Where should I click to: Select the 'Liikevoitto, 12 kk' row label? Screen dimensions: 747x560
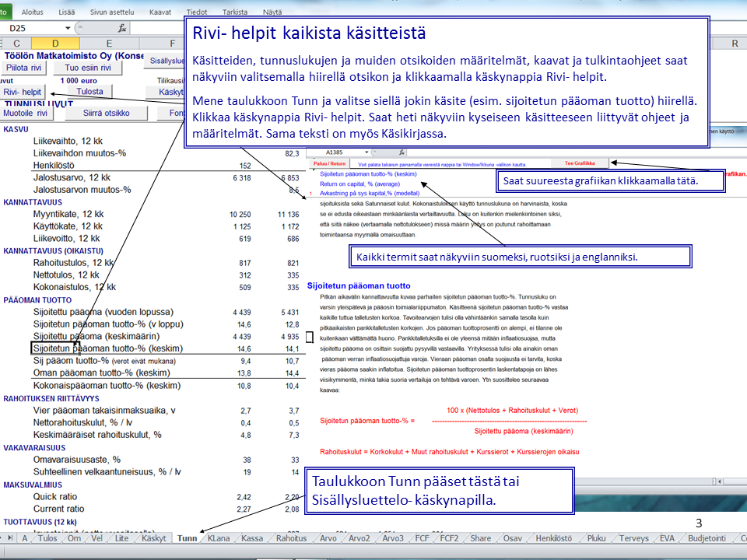(66, 239)
